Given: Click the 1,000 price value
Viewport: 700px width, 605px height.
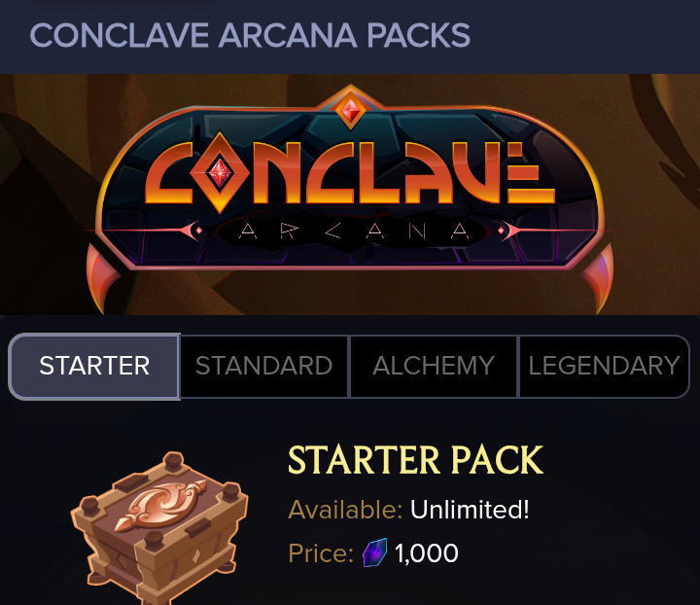Looking at the screenshot, I should click(x=427, y=553).
